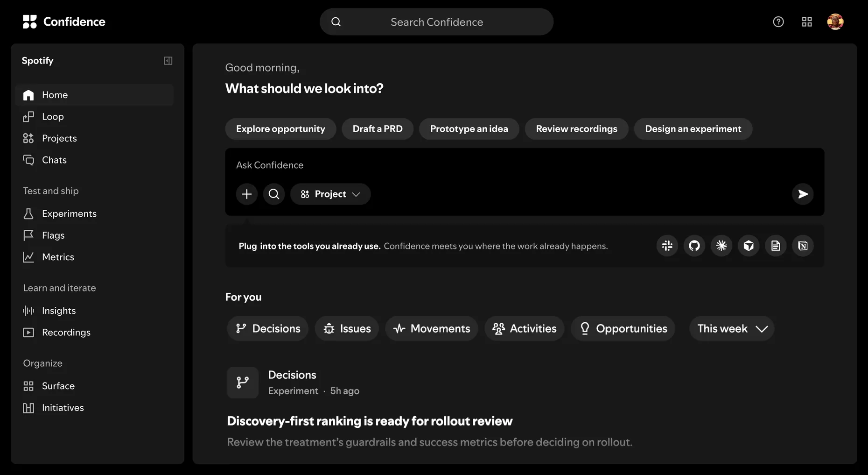Screen dimensions: 868x475
Task: Select the Opportunities filter tab
Action: [623, 328]
